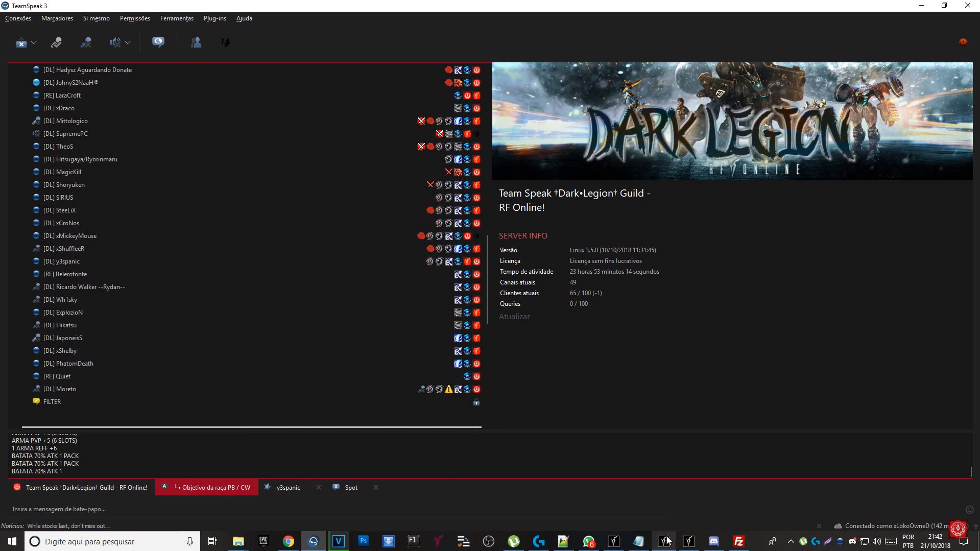Open the Windows Start menu
This screenshot has height=551, width=980.
pyautogui.click(x=12, y=541)
